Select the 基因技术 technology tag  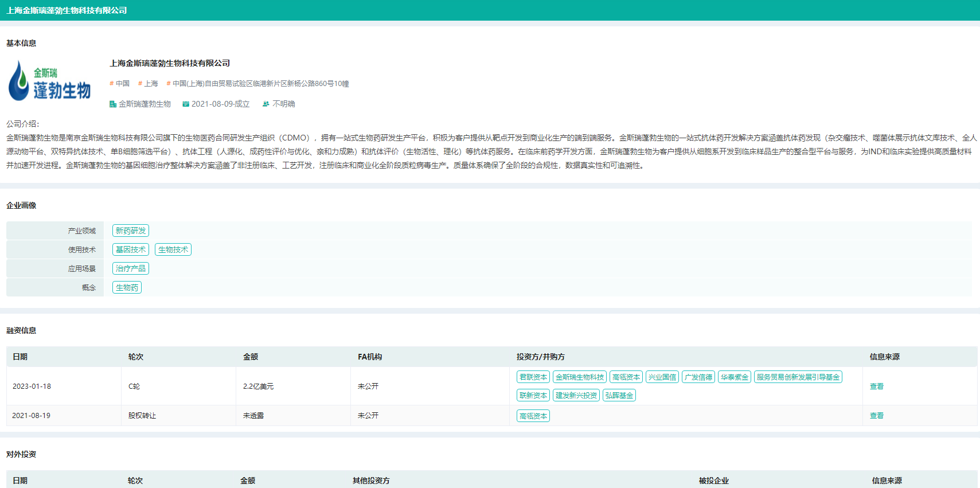(x=131, y=249)
